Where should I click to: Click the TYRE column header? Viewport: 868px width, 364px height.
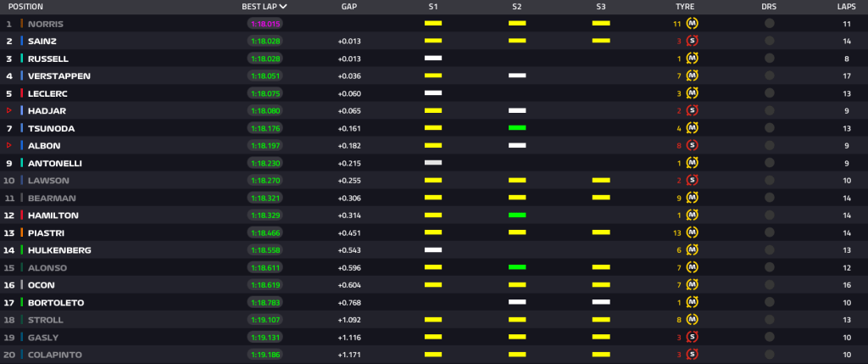pos(685,7)
